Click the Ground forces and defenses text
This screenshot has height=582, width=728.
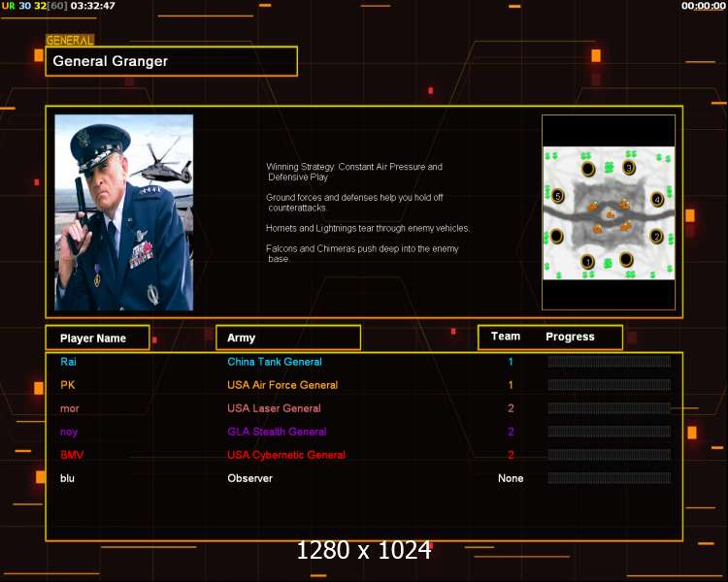pos(354,203)
